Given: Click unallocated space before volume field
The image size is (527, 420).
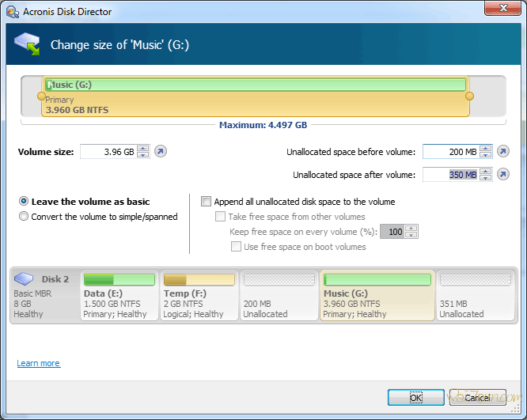Looking at the screenshot, I should [450, 152].
